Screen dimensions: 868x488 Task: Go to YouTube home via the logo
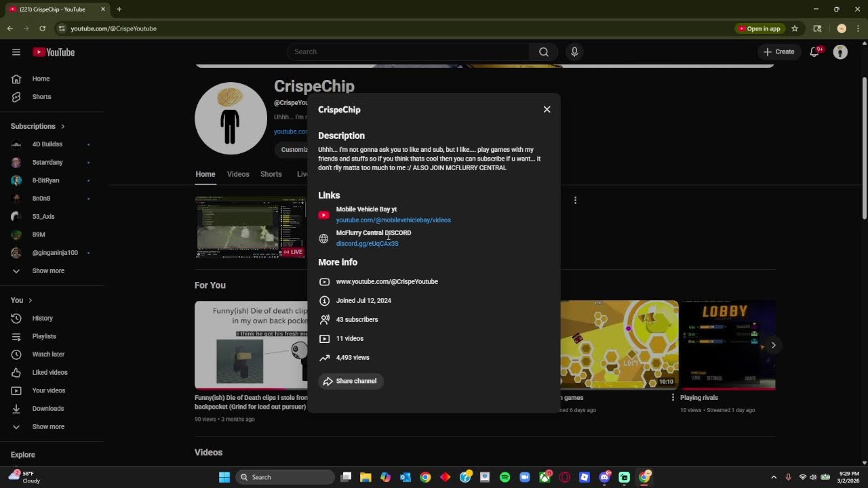pyautogui.click(x=54, y=52)
